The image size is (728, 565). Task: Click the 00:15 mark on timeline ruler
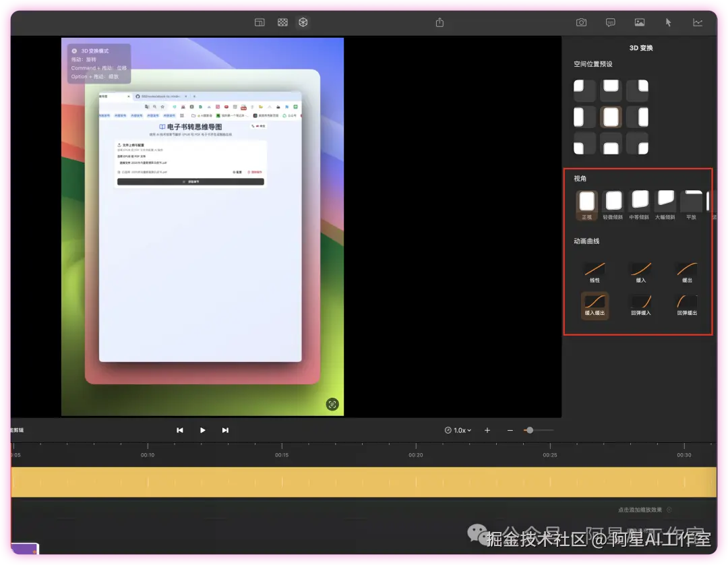282,455
